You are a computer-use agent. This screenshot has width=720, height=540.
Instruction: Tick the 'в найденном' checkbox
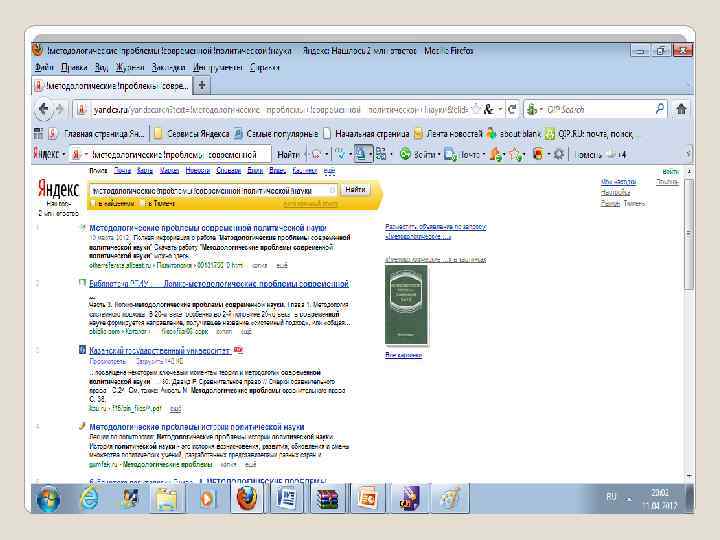click(93, 203)
